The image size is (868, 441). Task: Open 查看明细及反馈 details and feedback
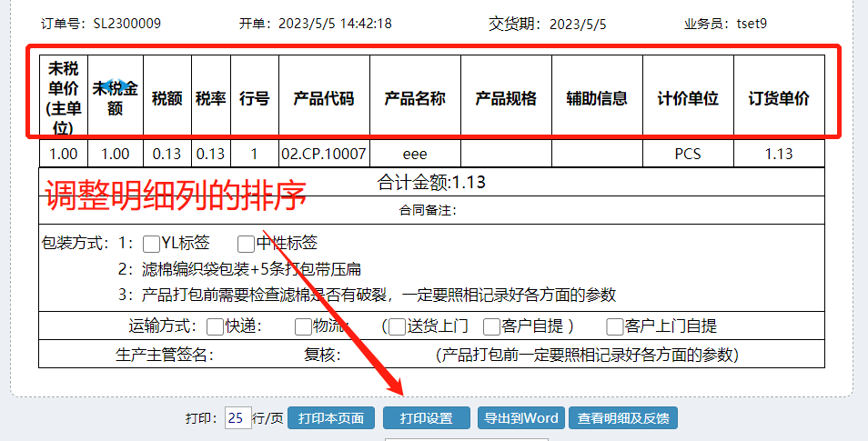[x=623, y=418]
